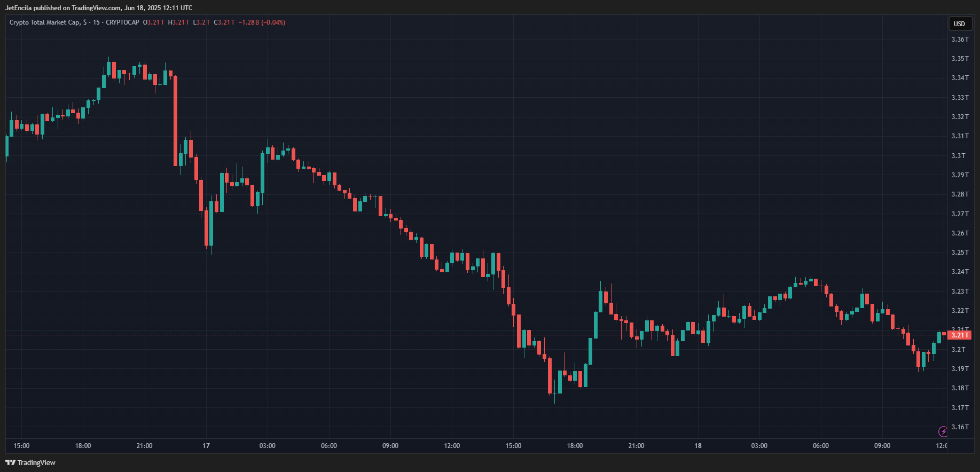
Task: Click the 3.25T label on price axis
Action: [x=959, y=253]
